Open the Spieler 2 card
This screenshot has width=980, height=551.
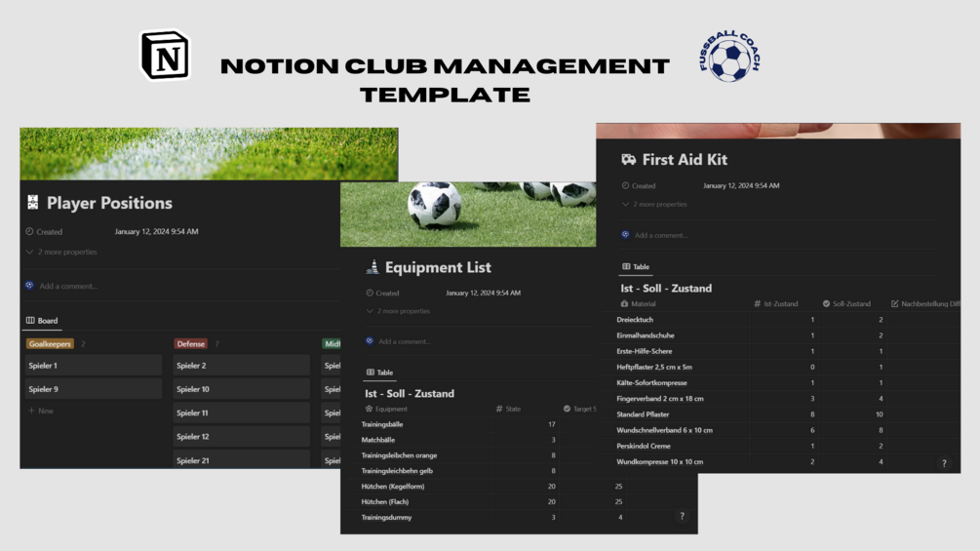(241, 366)
